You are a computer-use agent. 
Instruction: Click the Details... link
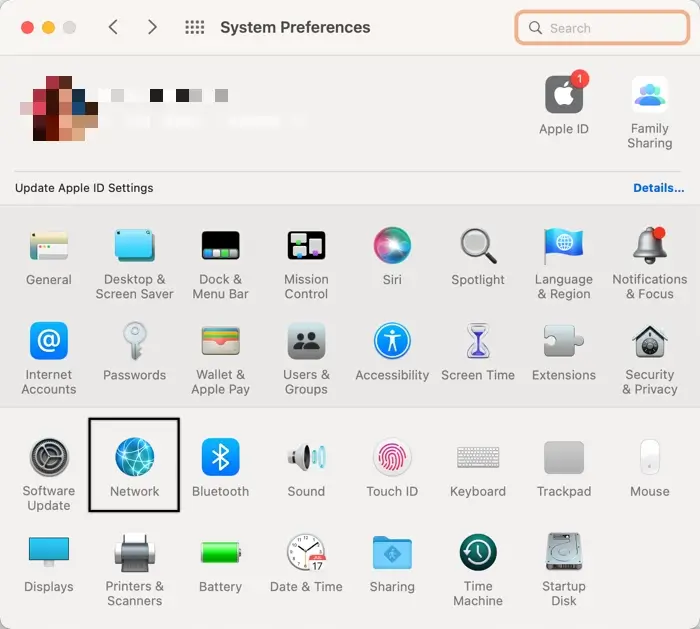pos(658,188)
